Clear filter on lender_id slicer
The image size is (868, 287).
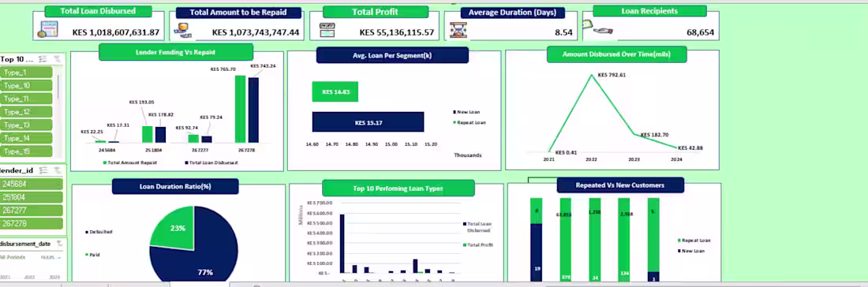[58, 170]
